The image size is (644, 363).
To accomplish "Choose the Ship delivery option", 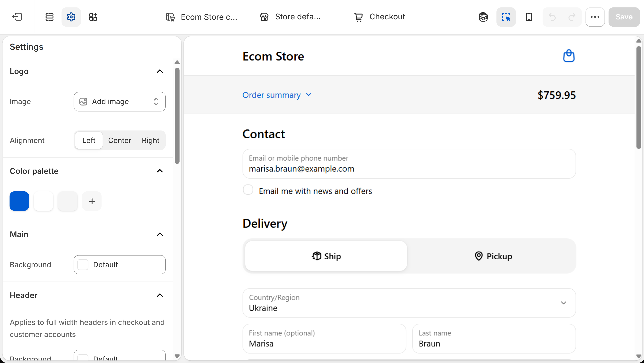I will coord(326,256).
